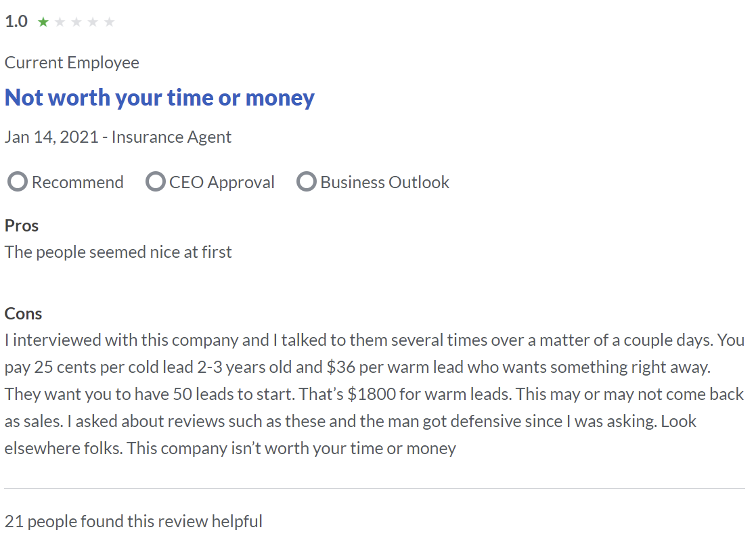Click the third gray star

point(76,22)
